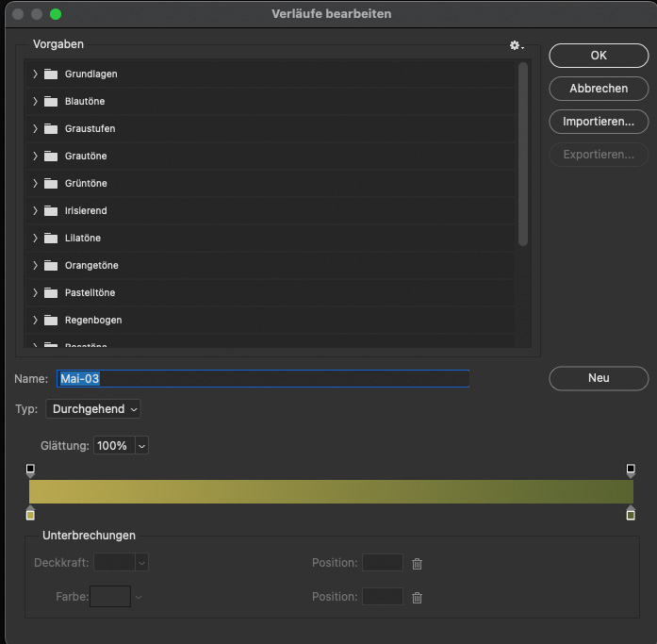This screenshot has width=657, height=644.
Task: Click the Deckkraft Position field
Action: point(383,563)
